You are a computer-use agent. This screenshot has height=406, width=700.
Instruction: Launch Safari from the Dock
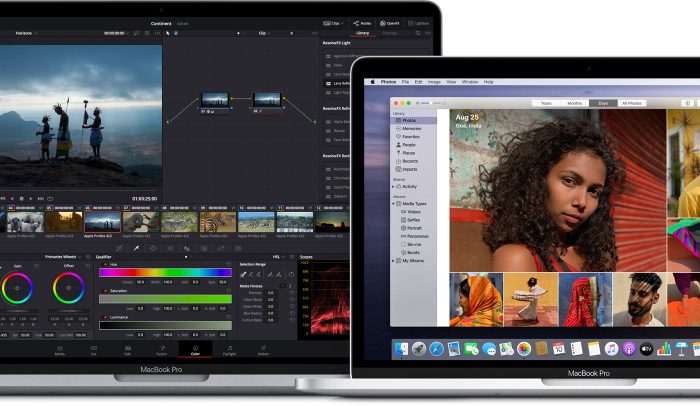[436, 349]
